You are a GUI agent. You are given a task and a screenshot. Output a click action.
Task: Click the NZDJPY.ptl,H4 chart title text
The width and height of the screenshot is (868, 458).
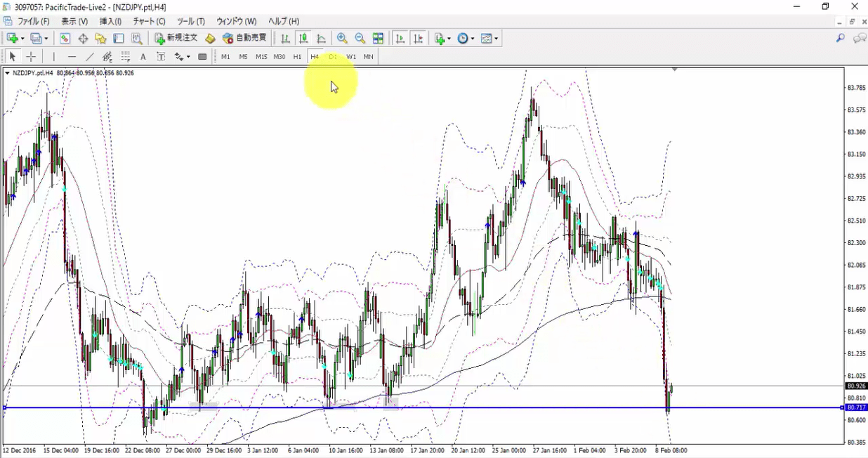pyautogui.click(x=33, y=72)
